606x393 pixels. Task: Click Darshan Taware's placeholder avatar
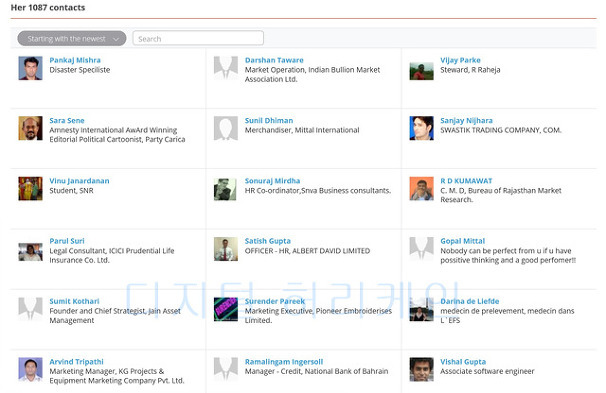[226, 68]
